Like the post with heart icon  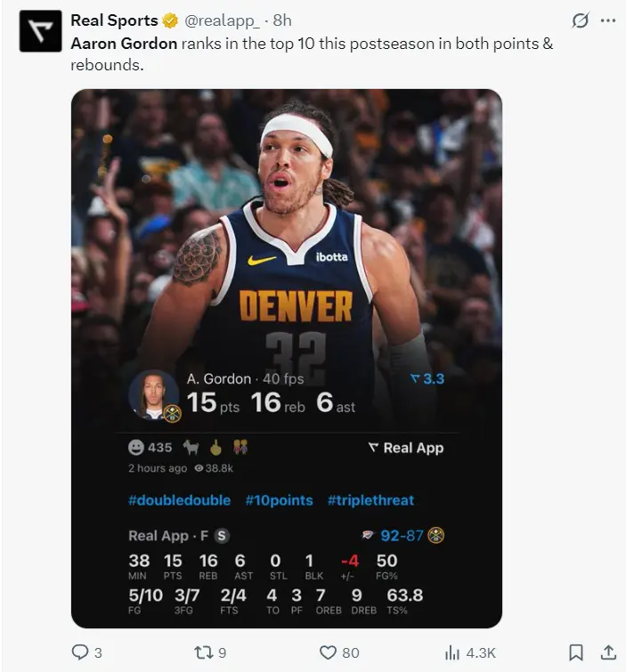(328, 652)
